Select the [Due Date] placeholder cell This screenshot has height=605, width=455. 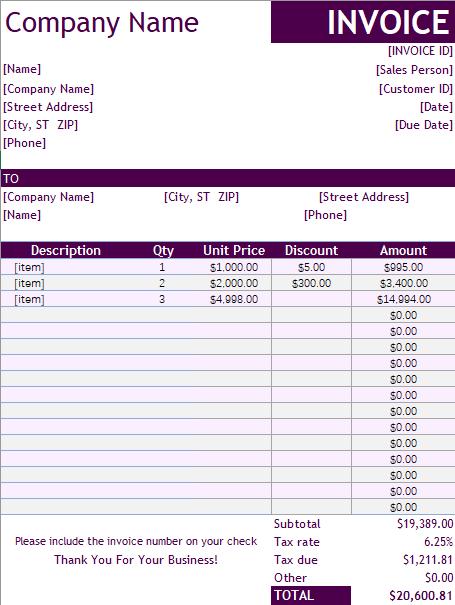423,125
